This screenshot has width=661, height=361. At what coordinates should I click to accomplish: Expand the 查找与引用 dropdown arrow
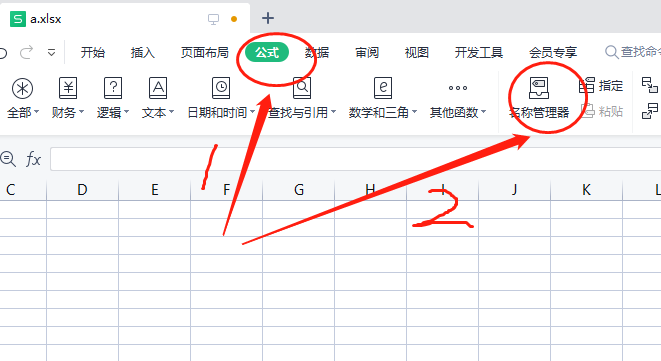pyautogui.click(x=333, y=112)
